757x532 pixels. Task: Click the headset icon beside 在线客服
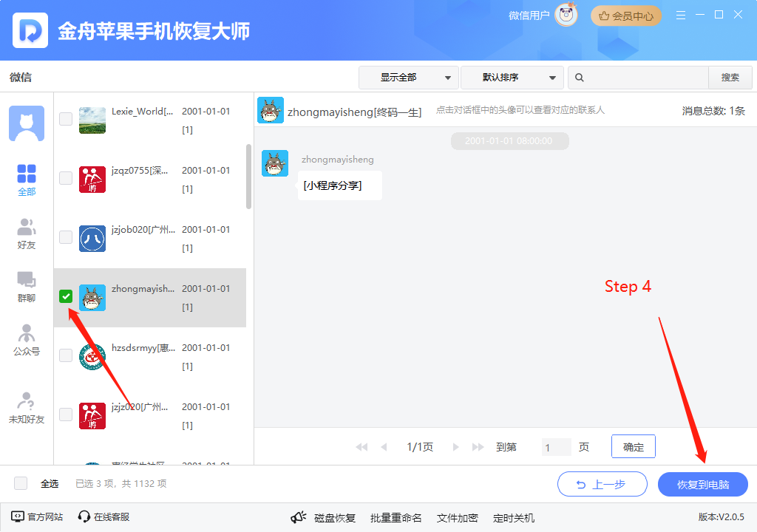pyautogui.click(x=84, y=517)
